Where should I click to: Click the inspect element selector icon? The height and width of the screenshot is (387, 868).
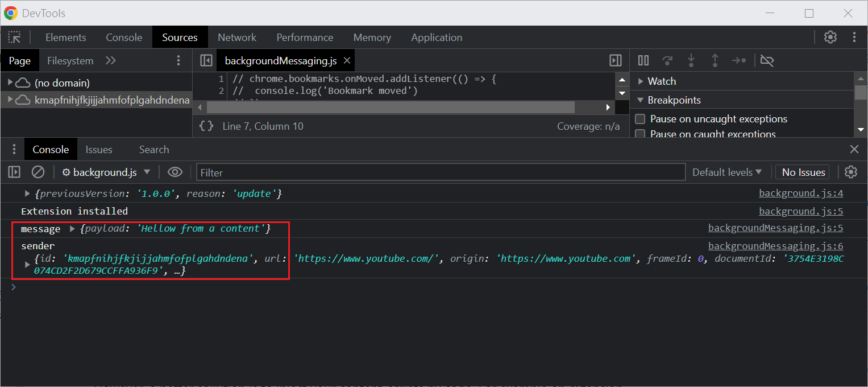(14, 38)
